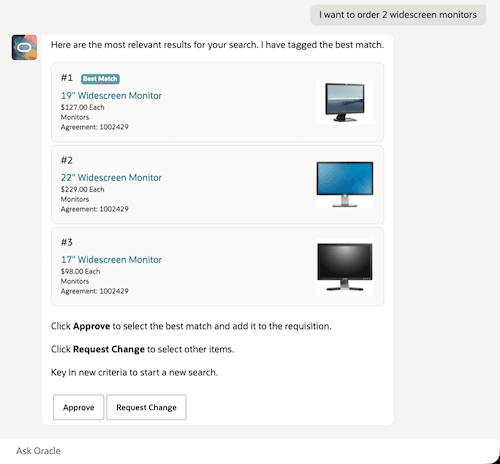Image resolution: width=500 pixels, height=464 pixels.
Task: Focus the Ask Oracle input field
Action: [x=247, y=451]
